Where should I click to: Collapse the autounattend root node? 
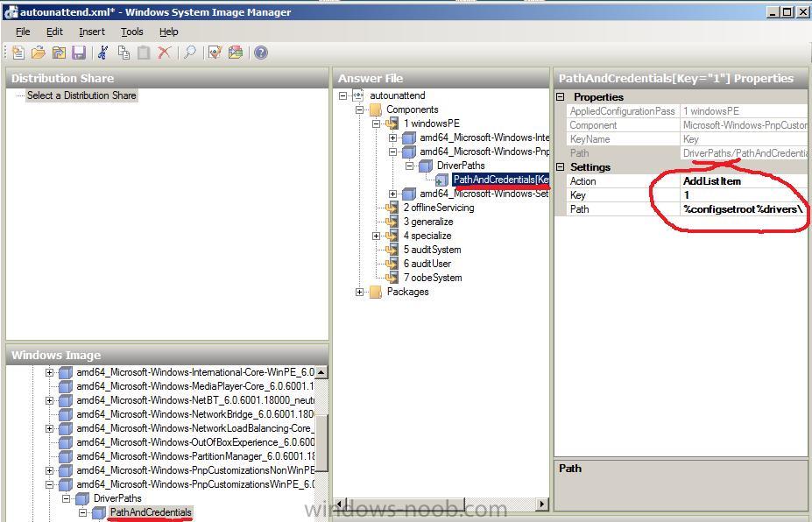[342, 95]
